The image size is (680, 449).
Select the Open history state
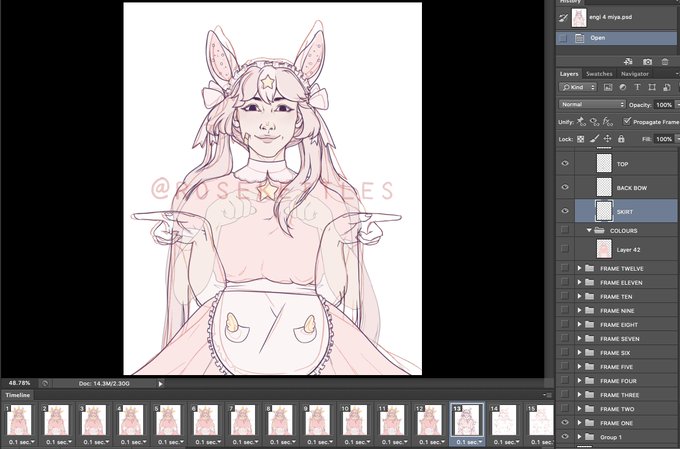(x=618, y=38)
